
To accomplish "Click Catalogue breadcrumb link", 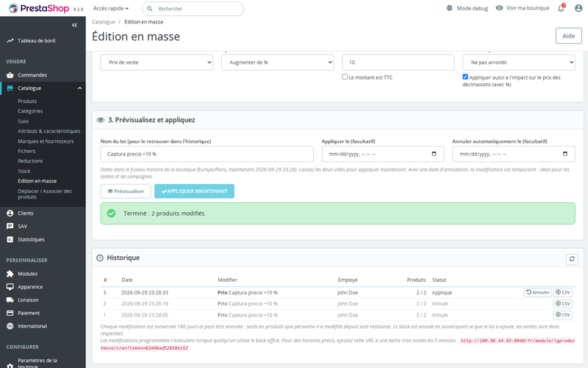I will (x=104, y=22).
